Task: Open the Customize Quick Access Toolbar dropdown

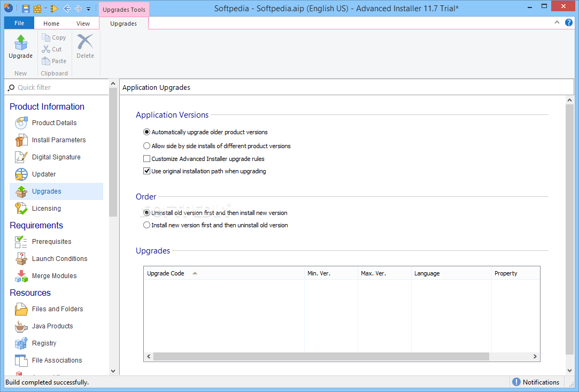Action: [89, 9]
